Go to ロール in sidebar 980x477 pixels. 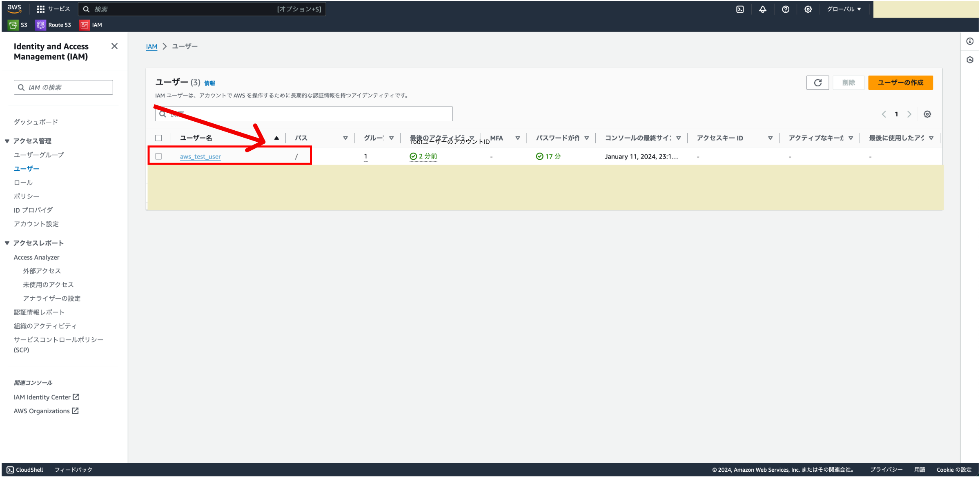(23, 183)
